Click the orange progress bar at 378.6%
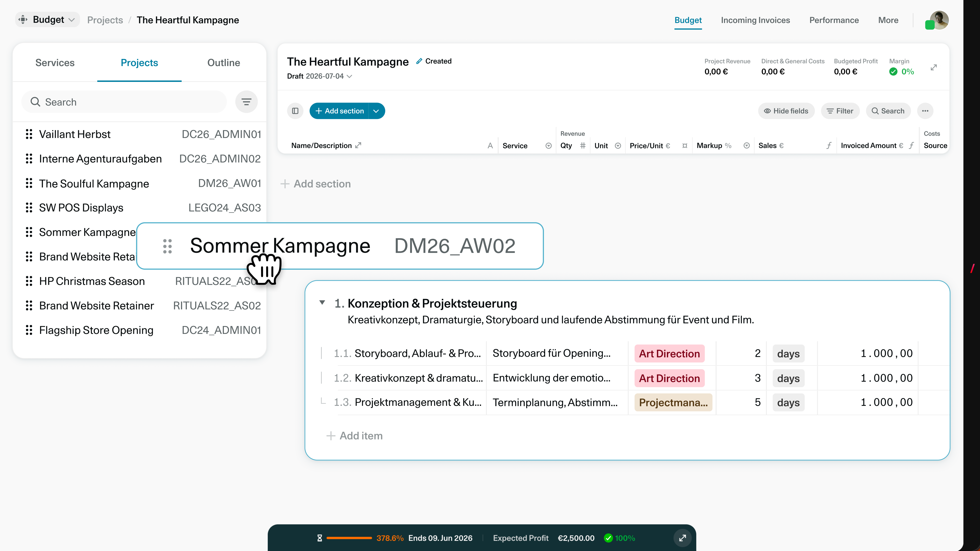Image resolution: width=980 pixels, height=551 pixels. 349,538
